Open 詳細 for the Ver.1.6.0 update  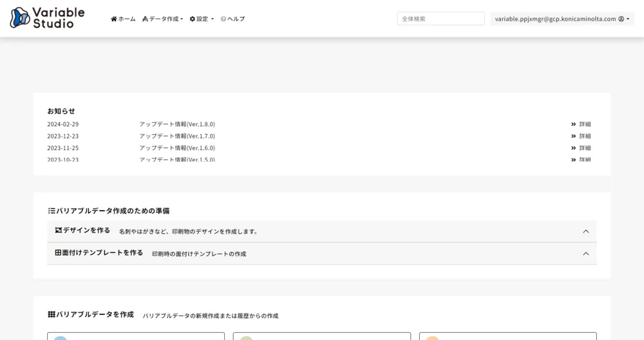pos(581,148)
